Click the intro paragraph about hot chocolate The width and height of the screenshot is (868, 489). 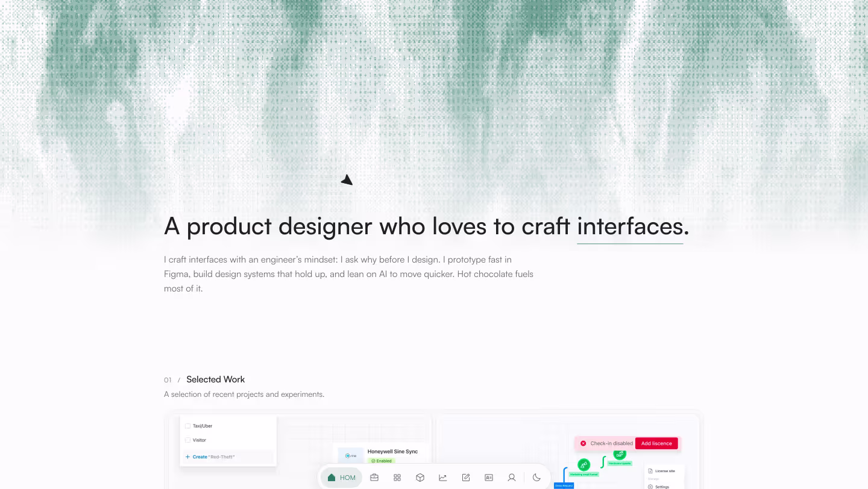coord(348,274)
